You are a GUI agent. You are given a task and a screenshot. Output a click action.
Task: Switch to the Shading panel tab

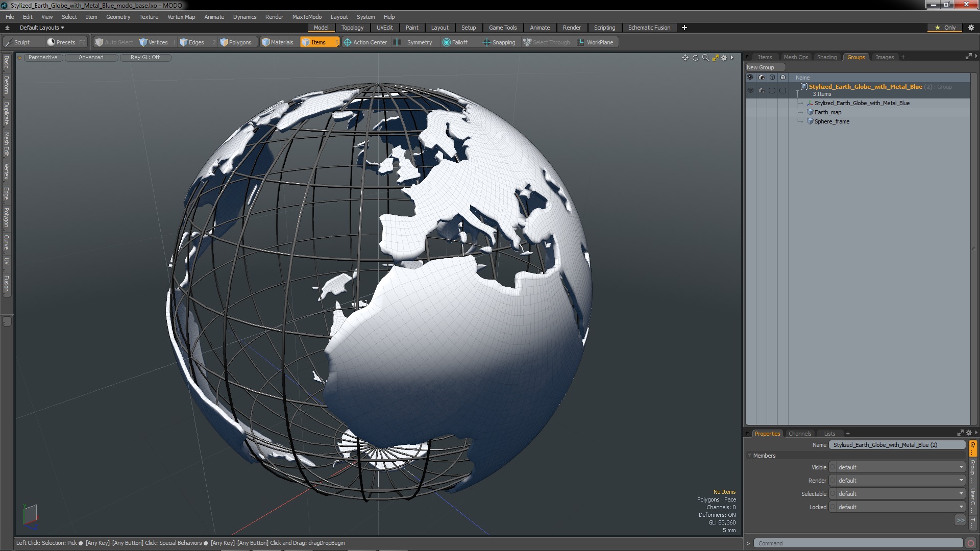[x=826, y=57]
